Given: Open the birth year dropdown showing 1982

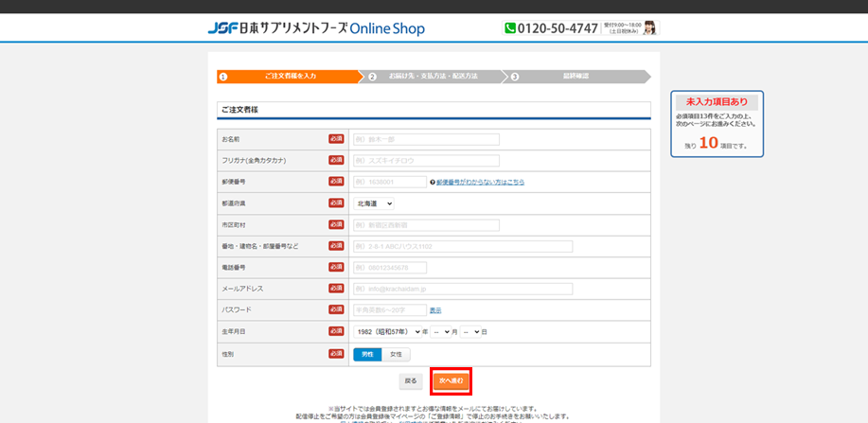Looking at the screenshot, I should click(x=387, y=331).
